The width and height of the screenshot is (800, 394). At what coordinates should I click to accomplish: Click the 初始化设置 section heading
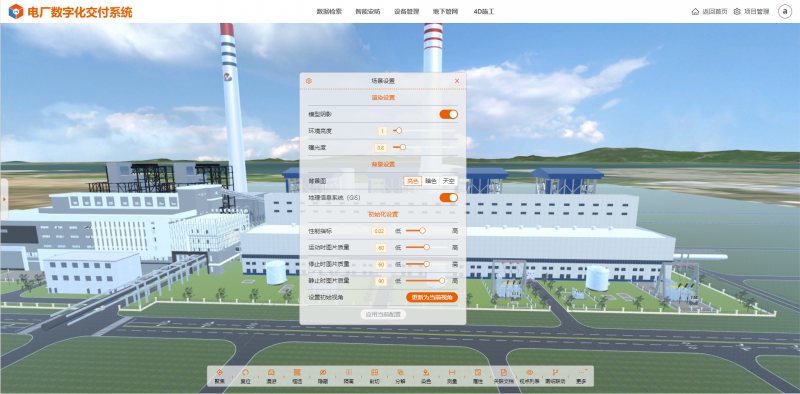click(383, 214)
